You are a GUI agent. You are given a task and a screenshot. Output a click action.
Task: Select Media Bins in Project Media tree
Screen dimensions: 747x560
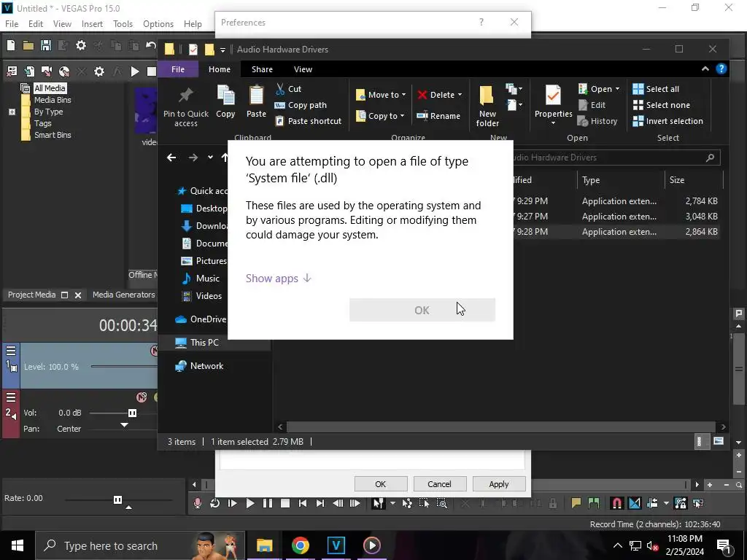(53, 100)
